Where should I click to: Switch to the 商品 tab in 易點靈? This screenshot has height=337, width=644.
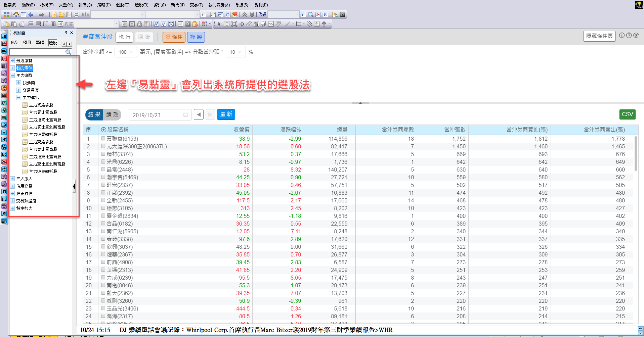click(14, 43)
